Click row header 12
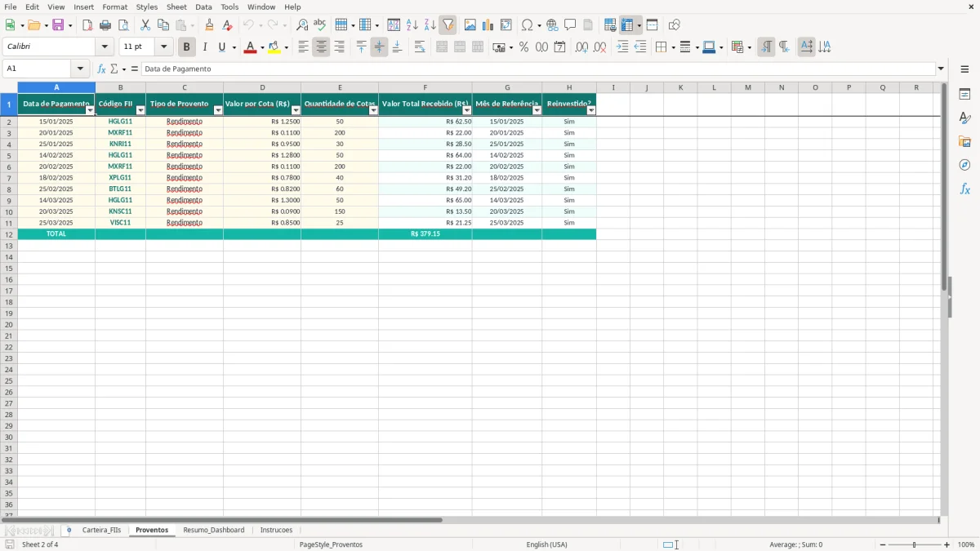Image resolution: width=980 pixels, height=551 pixels. (x=9, y=234)
